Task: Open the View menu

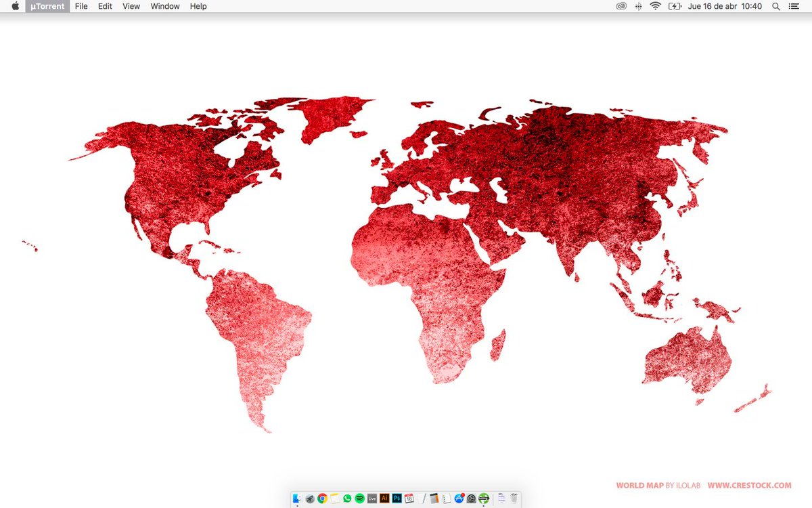Action: click(x=131, y=6)
